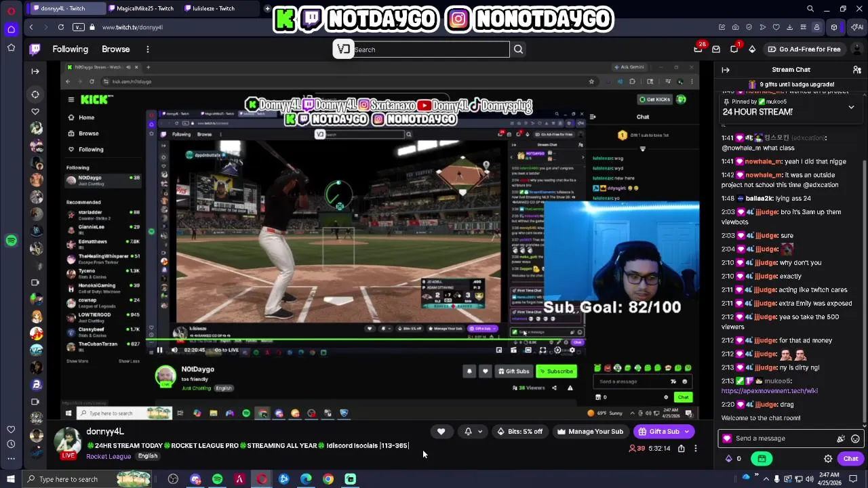Click the Twitch search input field
Viewport: 868px width, 488px height.
coord(431,49)
